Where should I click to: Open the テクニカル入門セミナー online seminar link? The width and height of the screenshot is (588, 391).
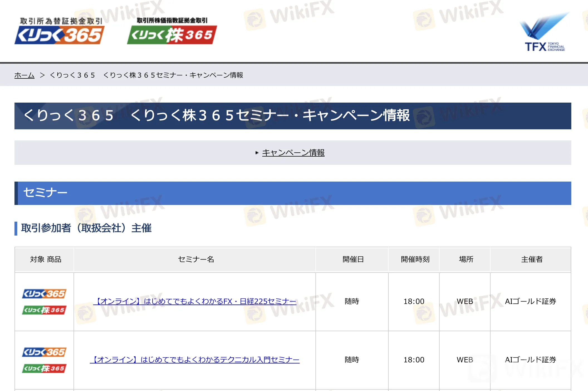pyautogui.click(x=195, y=360)
